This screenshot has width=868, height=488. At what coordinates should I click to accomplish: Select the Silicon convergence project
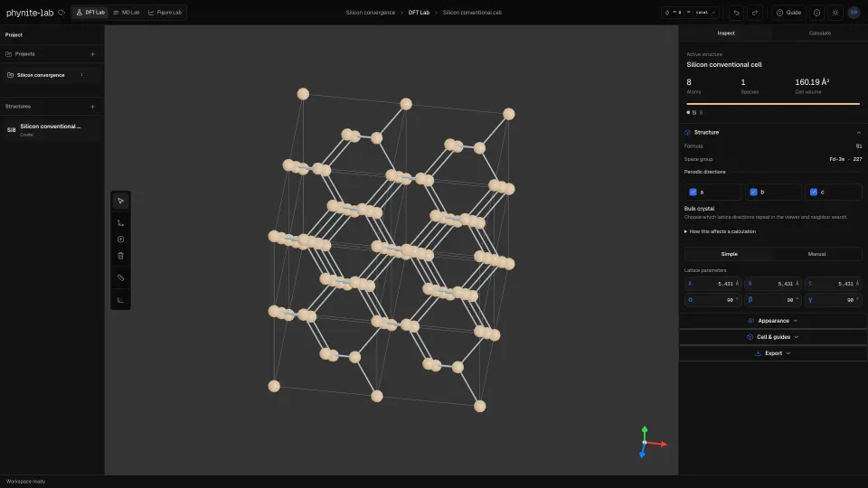pyautogui.click(x=52, y=75)
